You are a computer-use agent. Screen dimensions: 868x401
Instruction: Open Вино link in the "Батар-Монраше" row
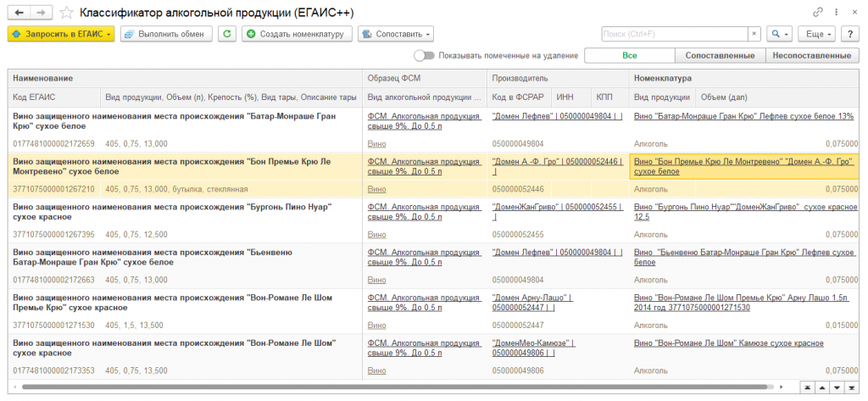click(377, 143)
